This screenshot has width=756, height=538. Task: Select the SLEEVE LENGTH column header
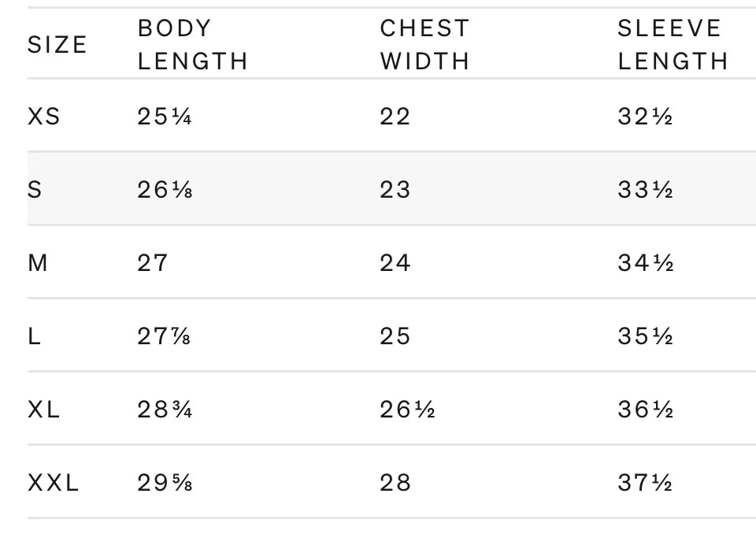tap(673, 45)
